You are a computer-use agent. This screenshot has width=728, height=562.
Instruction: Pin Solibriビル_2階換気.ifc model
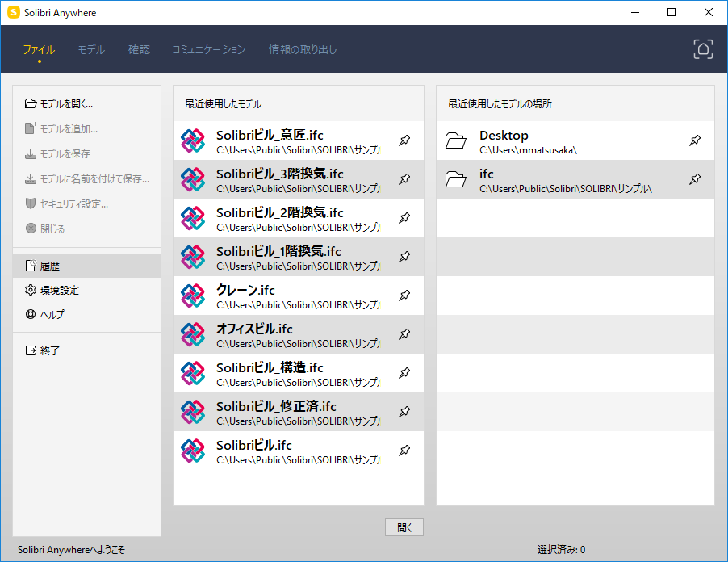point(404,218)
